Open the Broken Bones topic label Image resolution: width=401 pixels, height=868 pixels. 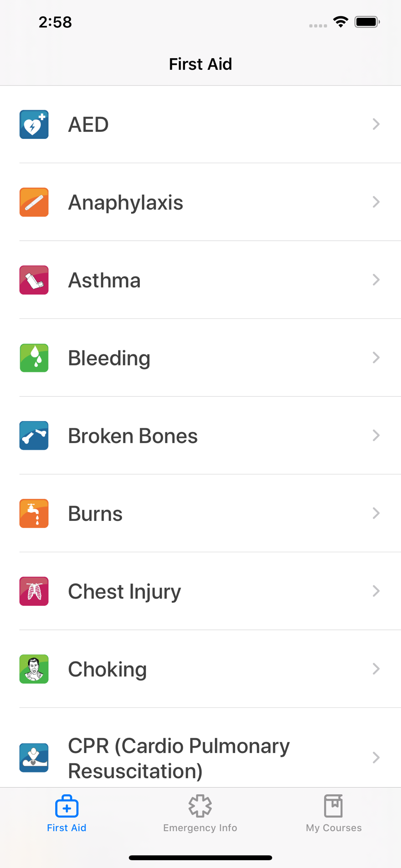pyautogui.click(x=133, y=436)
